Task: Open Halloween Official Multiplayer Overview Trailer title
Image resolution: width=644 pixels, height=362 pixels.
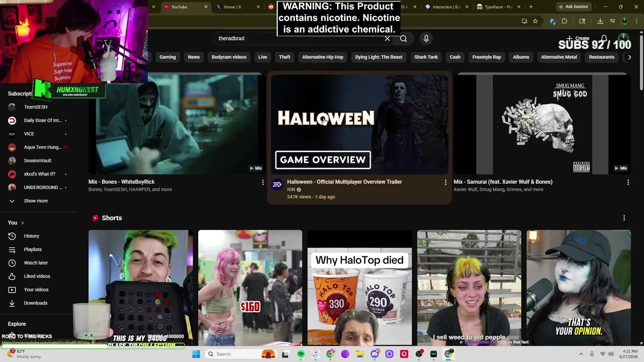Action: tap(344, 182)
